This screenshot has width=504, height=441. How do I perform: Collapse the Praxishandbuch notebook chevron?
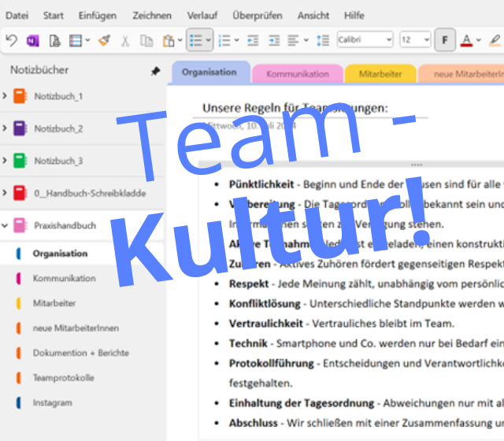click(5, 225)
